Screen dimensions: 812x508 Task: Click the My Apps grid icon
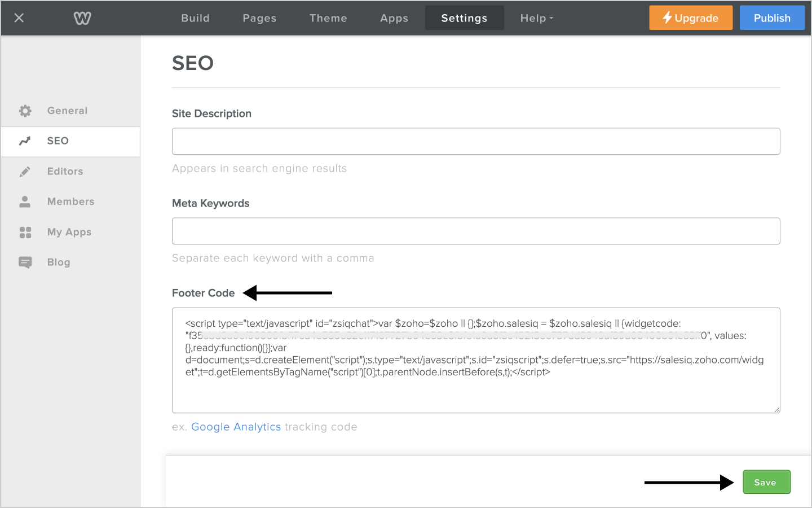pyautogui.click(x=25, y=232)
